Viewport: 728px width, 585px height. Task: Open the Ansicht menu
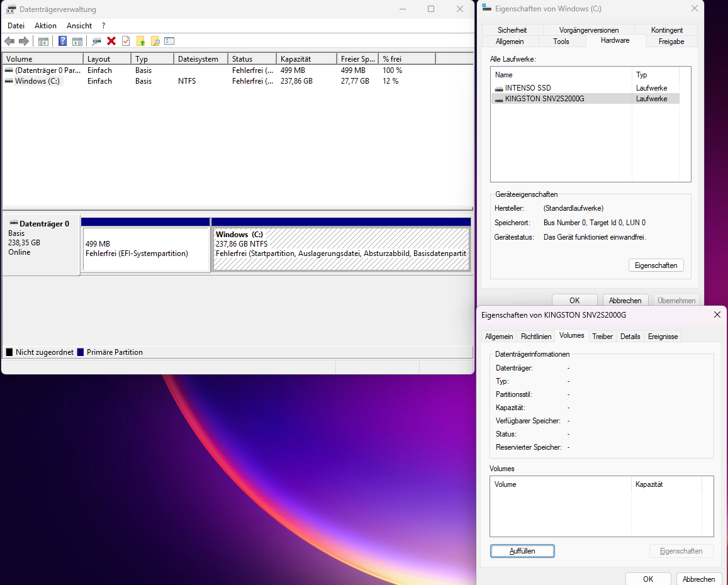click(x=79, y=26)
